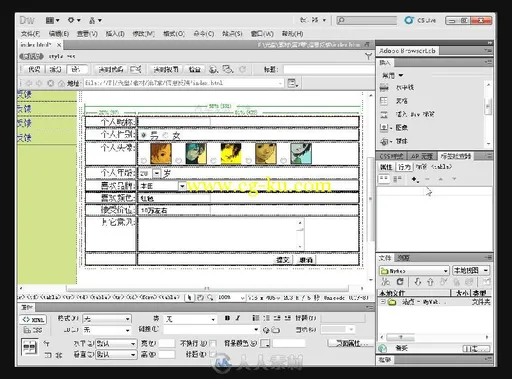
Task: Click Browse for File folder icon
Action: point(276,330)
